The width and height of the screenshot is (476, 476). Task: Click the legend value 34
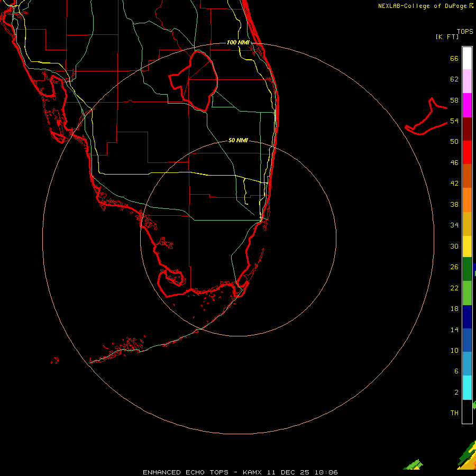[454, 225]
